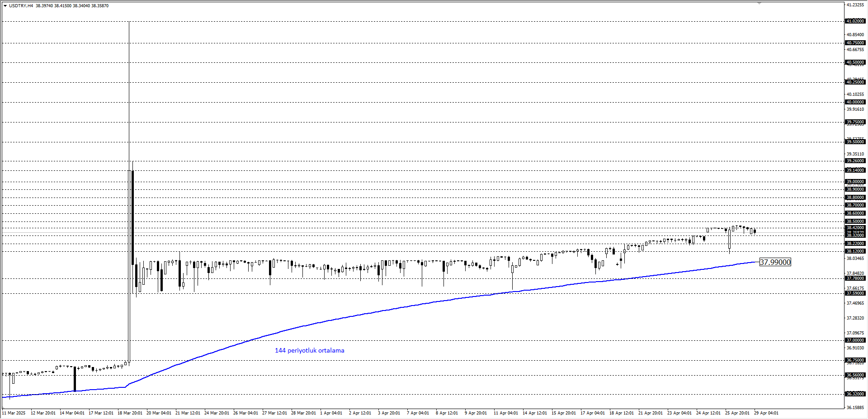This screenshot has height=419, width=868.
Task: Click the 38.80000 price level label
Action: click(x=855, y=198)
